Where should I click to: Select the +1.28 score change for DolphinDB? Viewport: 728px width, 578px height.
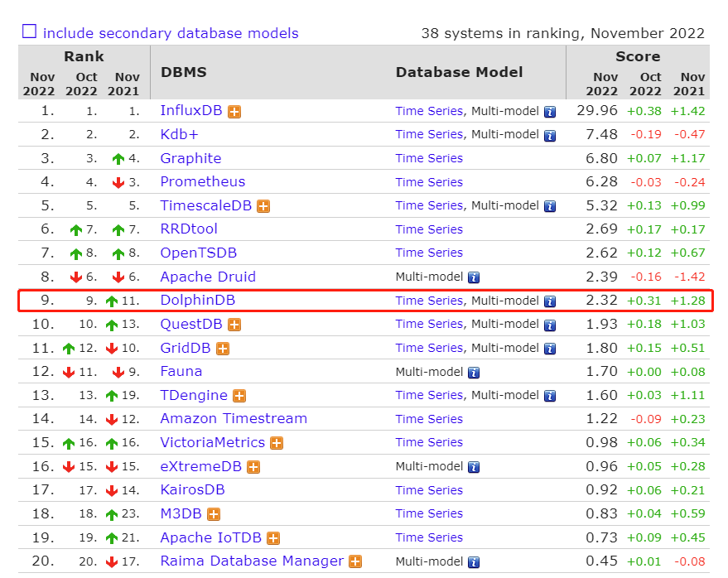(688, 301)
